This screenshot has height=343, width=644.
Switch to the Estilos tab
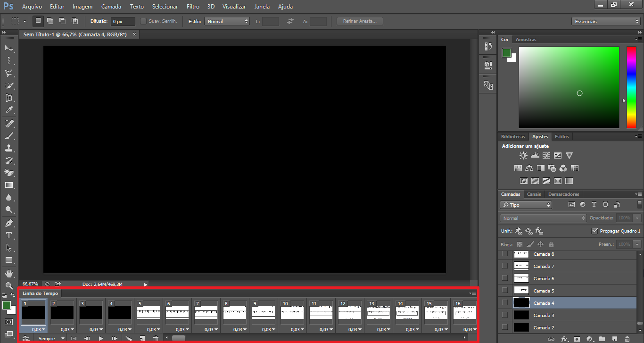(561, 136)
